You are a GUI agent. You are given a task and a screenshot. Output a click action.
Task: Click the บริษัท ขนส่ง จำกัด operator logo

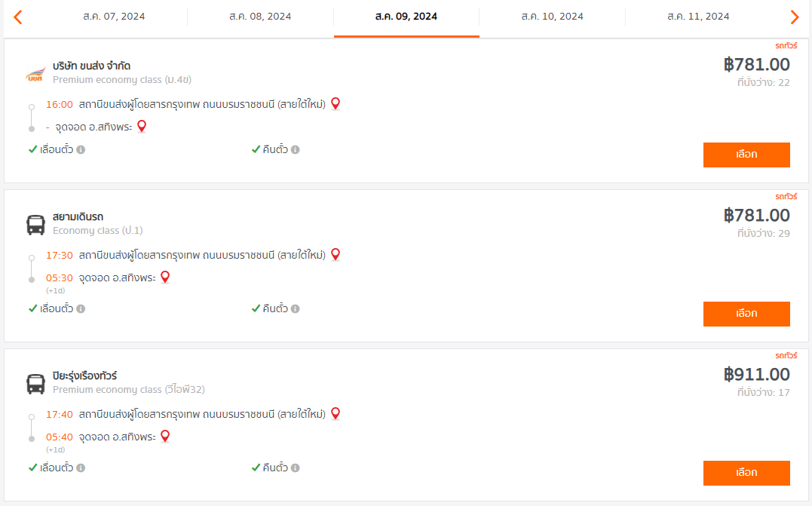[35, 74]
